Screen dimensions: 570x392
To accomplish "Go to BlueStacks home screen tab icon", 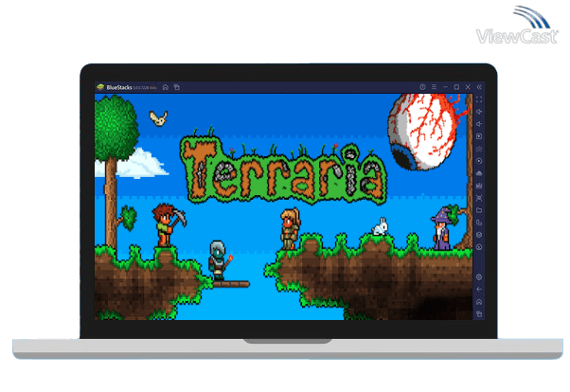I will point(166,87).
